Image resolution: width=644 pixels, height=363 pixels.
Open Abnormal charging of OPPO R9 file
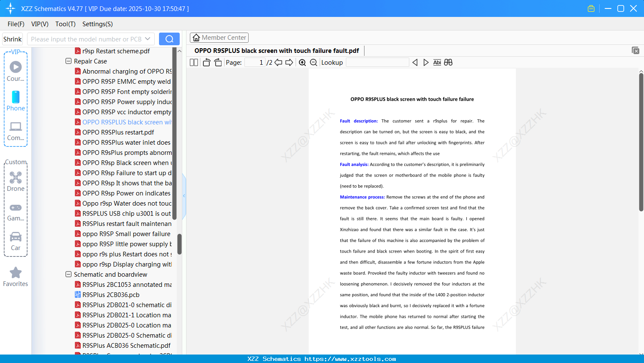(123, 71)
